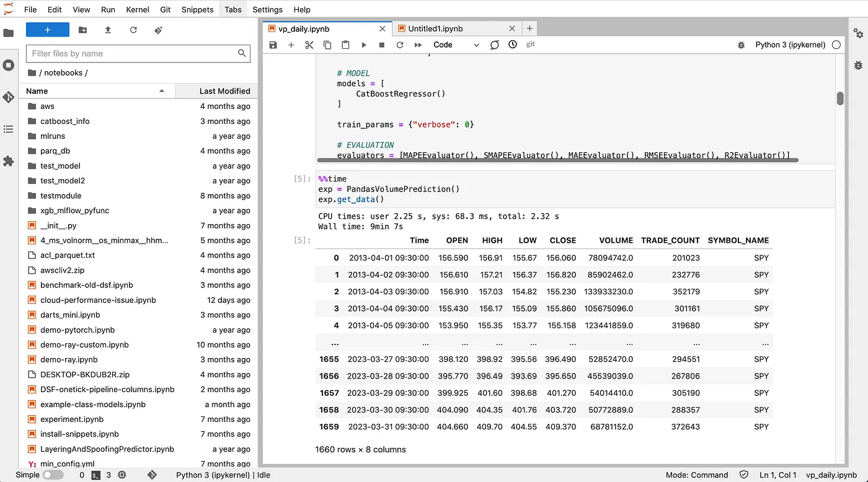The image size is (868, 482).
Task: Open the catboost_info folder
Action: (64, 121)
